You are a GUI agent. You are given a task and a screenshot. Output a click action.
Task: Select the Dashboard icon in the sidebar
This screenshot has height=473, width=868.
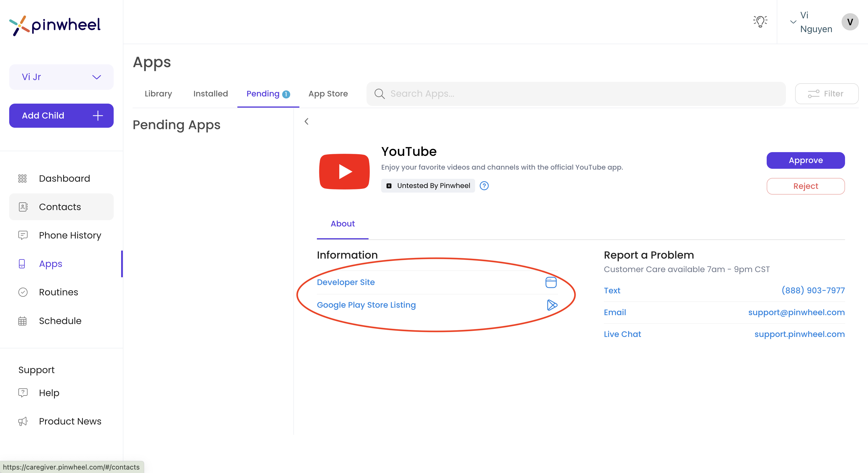(23, 178)
